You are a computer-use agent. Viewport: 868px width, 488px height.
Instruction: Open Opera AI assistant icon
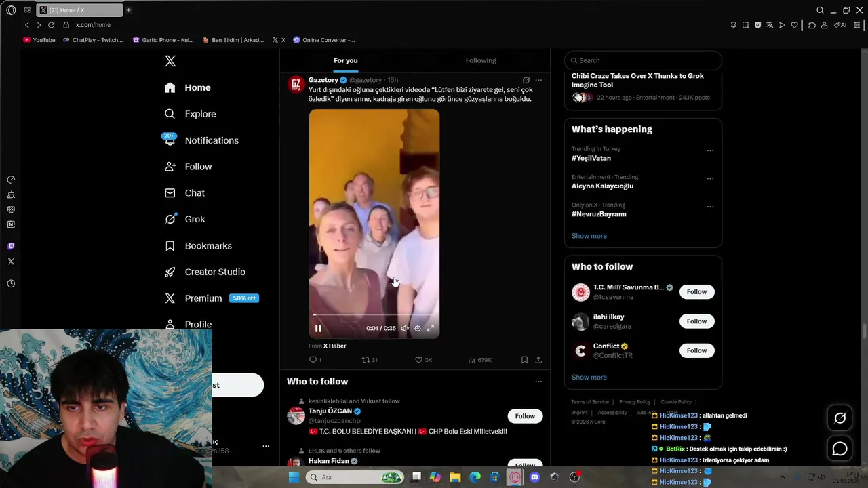pos(840,25)
